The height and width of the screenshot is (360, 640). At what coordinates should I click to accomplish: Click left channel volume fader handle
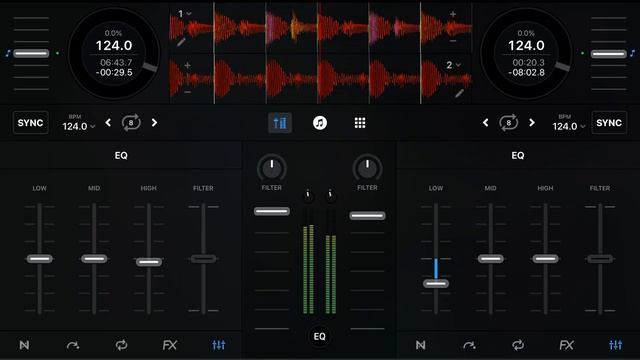click(272, 211)
